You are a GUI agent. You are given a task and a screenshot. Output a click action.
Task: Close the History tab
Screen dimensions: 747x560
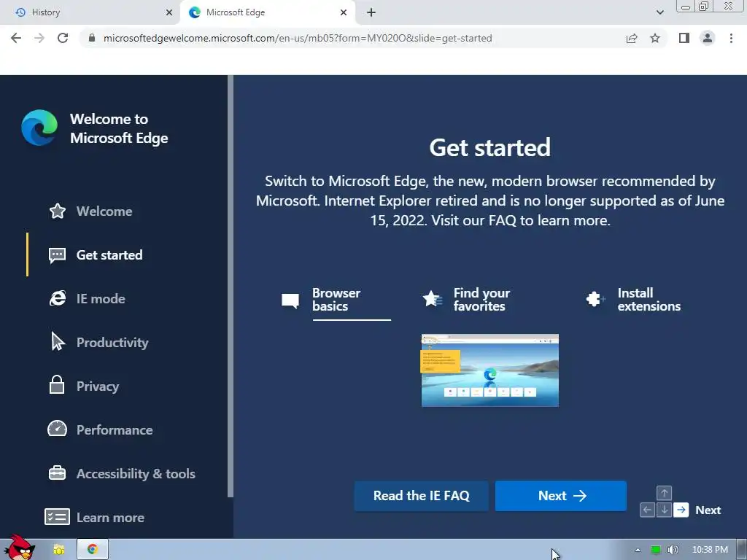tap(169, 12)
